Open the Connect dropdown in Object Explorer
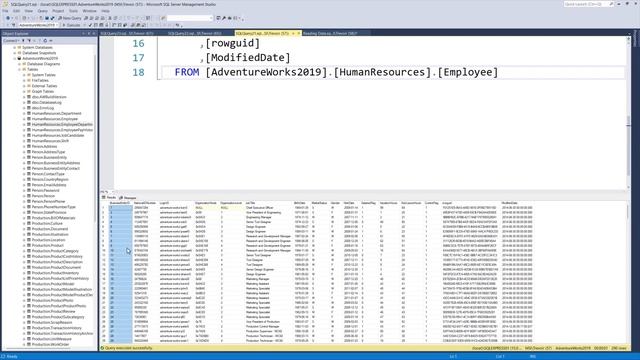This screenshot has width=640, height=360. [x=11, y=41]
